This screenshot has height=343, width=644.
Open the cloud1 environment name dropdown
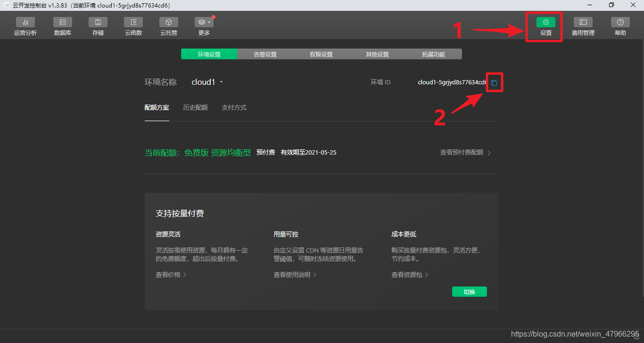point(207,82)
